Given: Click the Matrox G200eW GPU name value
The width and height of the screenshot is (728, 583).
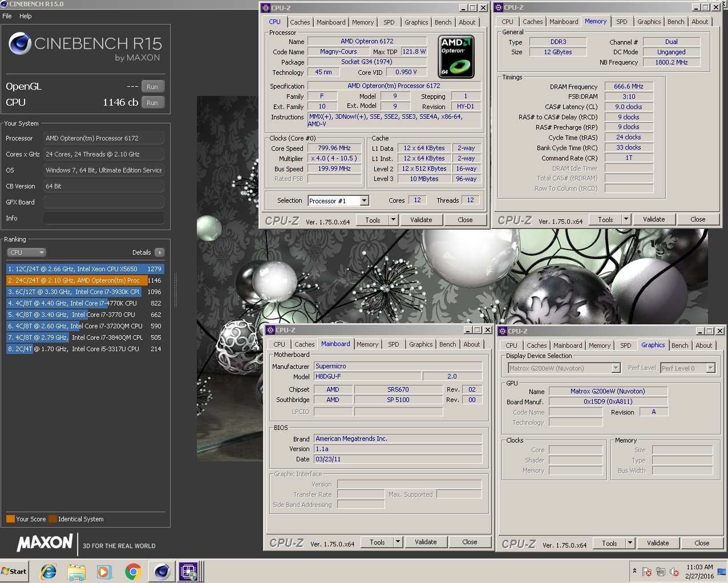Looking at the screenshot, I should (x=608, y=391).
